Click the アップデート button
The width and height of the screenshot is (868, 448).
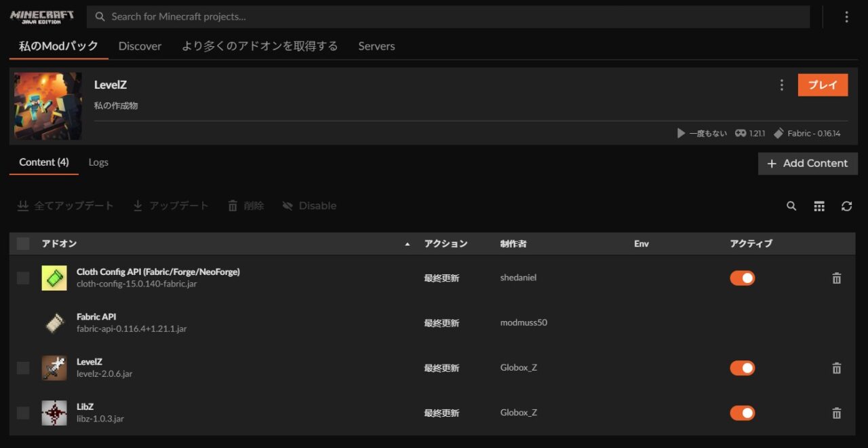pyautogui.click(x=171, y=206)
